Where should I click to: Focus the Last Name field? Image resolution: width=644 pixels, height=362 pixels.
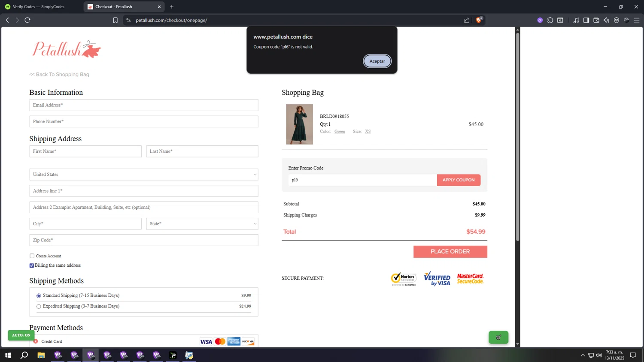coord(202,151)
